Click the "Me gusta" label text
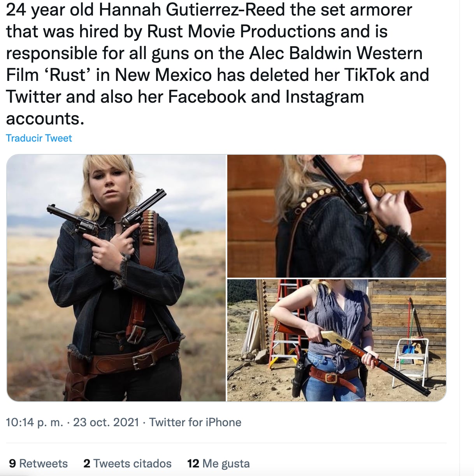Image resolution: width=474 pixels, height=476 pixels. [x=226, y=464]
